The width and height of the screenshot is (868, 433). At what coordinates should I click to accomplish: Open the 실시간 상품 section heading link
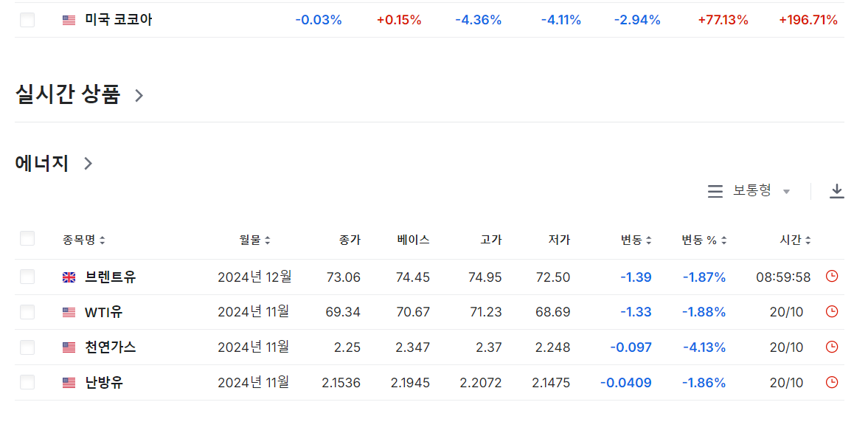pyautogui.click(x=68, y=94)
